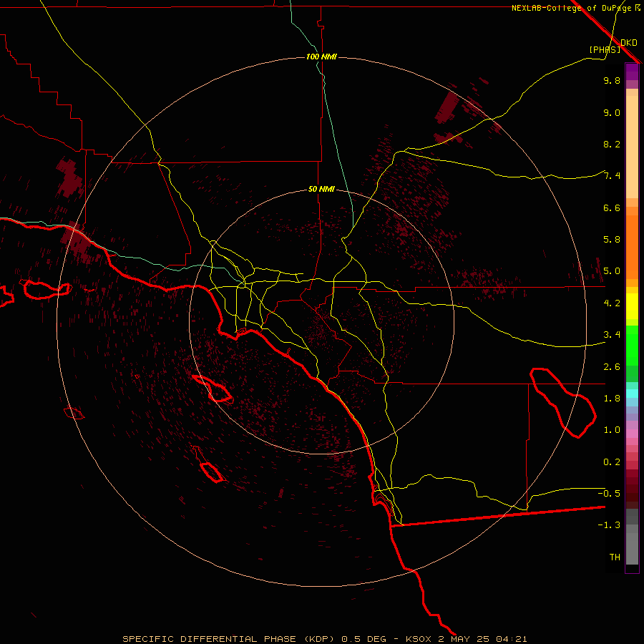Select the gray color bar segment near TH
Screen dimensions: 644x644
click(632, 549)
